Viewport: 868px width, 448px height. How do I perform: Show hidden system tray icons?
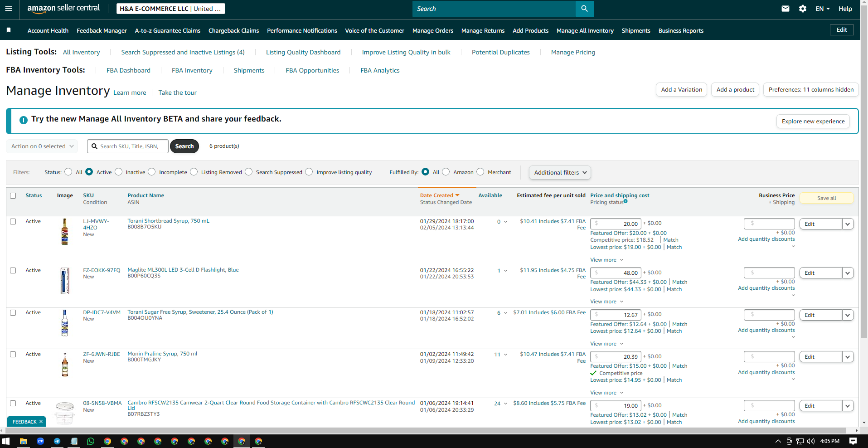point(778,441)
